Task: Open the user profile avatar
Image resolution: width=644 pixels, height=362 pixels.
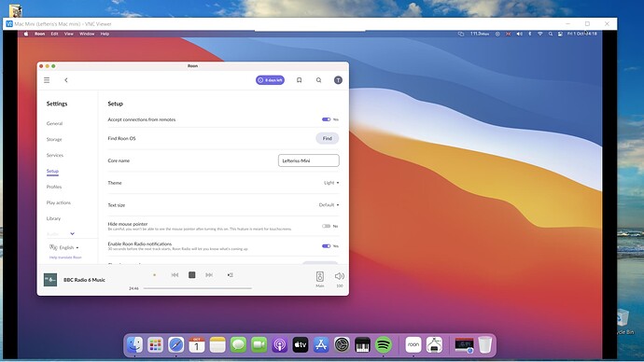Action: pyautogui.click(x=338, y=80)
